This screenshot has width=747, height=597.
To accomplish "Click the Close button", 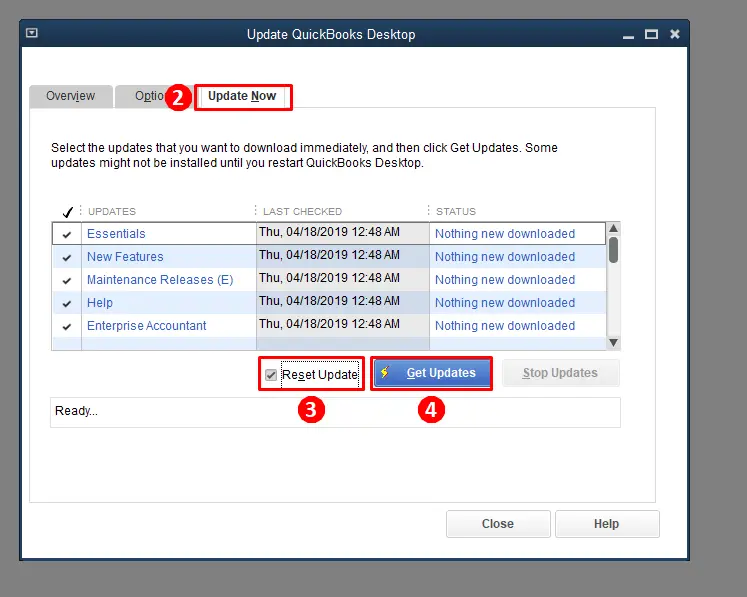I will click(x=498, y=524).
